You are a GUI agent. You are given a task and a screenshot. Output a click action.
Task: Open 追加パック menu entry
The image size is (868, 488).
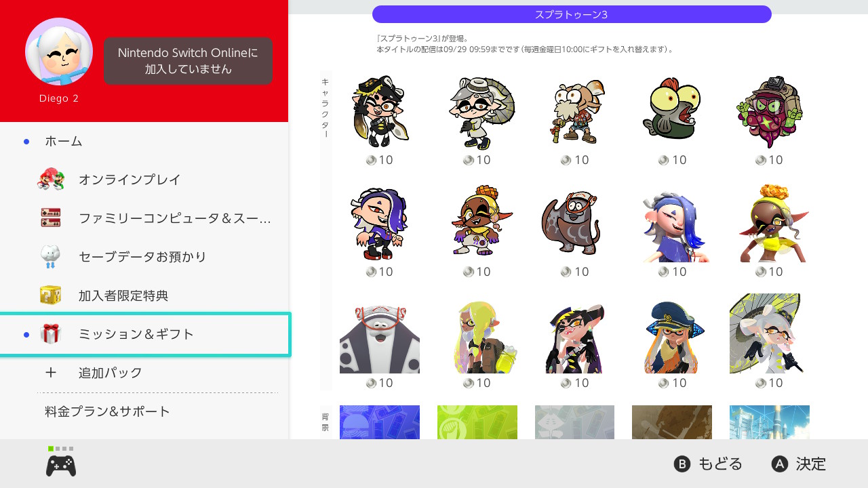tap(144, 373)
